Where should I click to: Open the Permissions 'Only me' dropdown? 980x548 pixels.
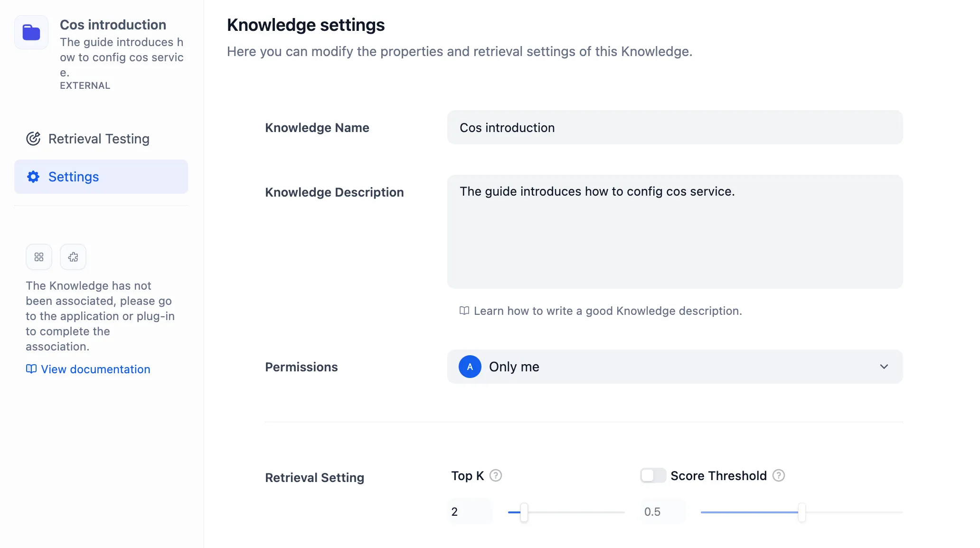(674, 367)
